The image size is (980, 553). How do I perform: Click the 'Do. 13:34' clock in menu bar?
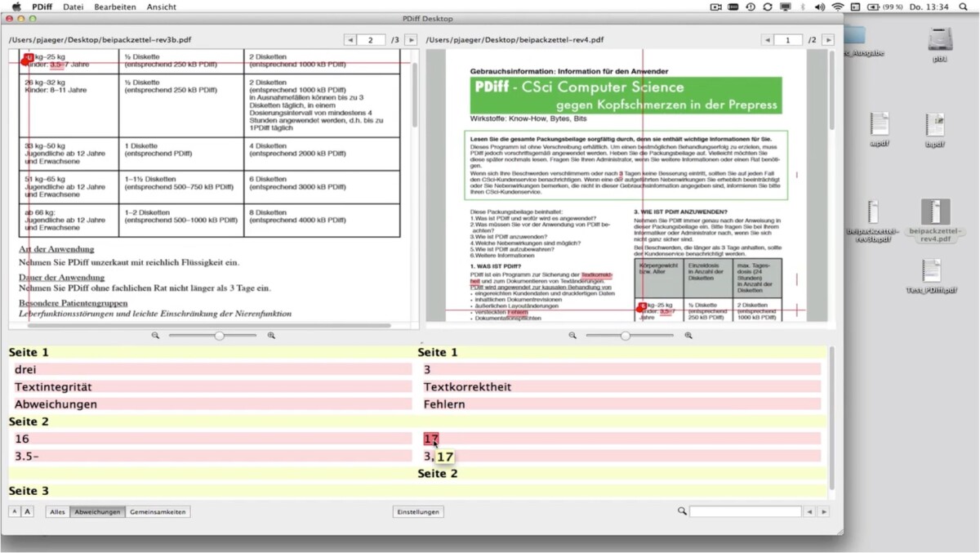[x=931, y=7]
